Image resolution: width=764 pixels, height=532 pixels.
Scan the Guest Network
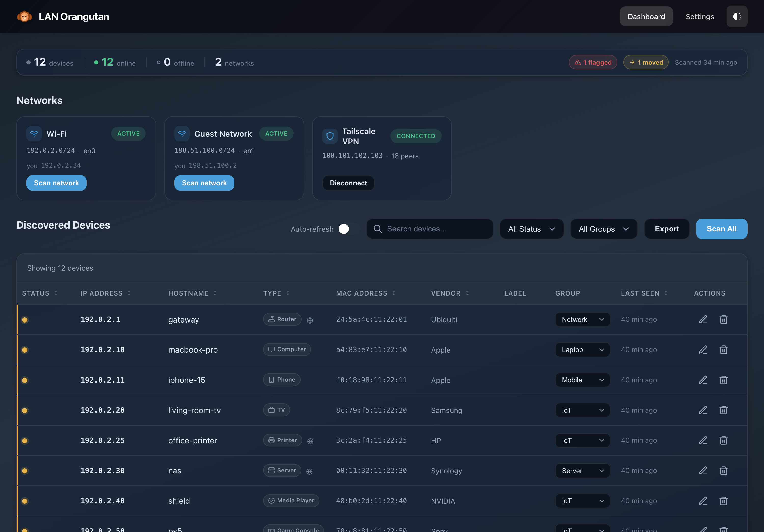(x=204, y=183)
